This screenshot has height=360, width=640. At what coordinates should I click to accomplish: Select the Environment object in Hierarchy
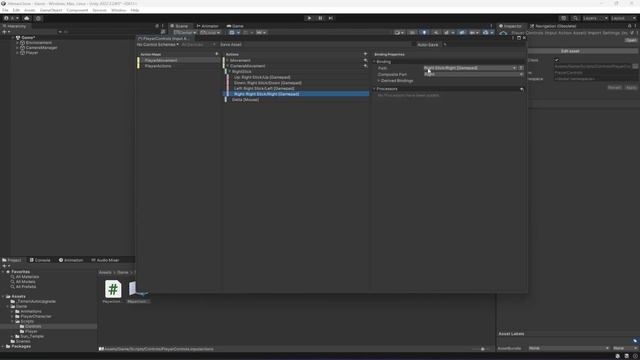coord(39,43)
